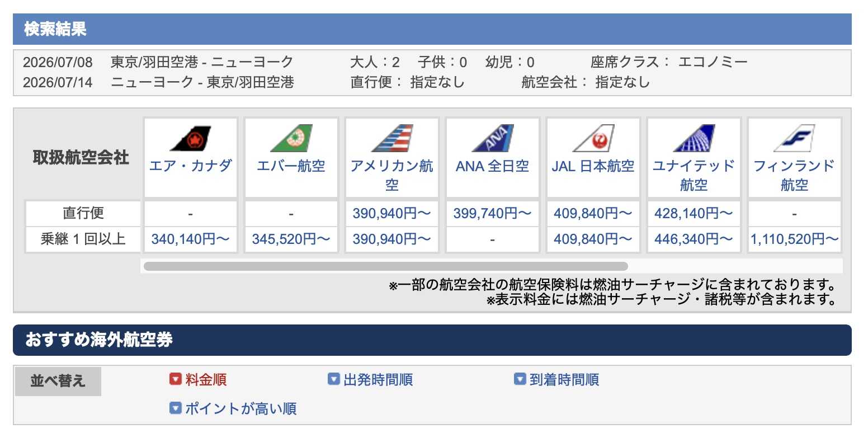Click route text ニューヨーク - 東京/羽田空港
Image resolution: width=868 pixels, height=433 pixels.
click(202, 82)
